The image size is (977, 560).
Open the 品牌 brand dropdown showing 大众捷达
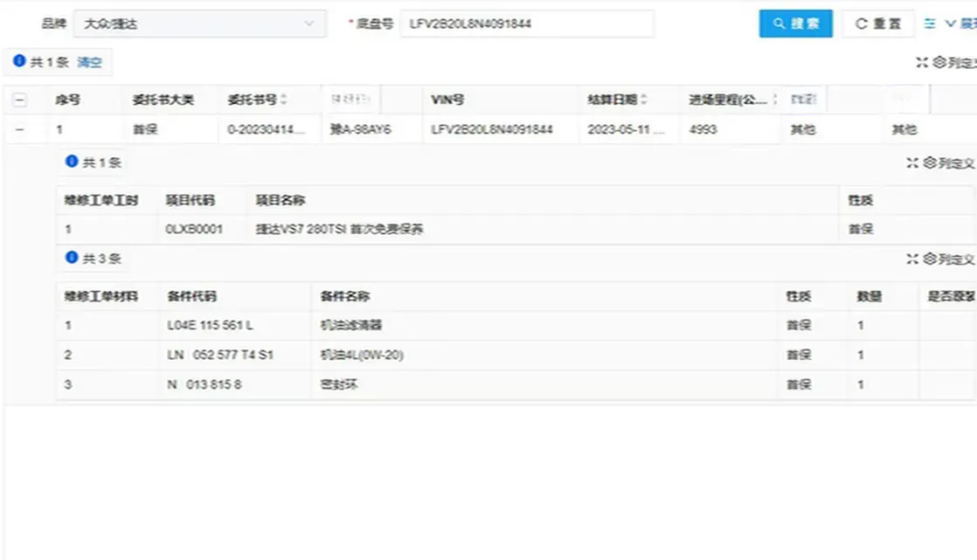click(x=201, y=24)
